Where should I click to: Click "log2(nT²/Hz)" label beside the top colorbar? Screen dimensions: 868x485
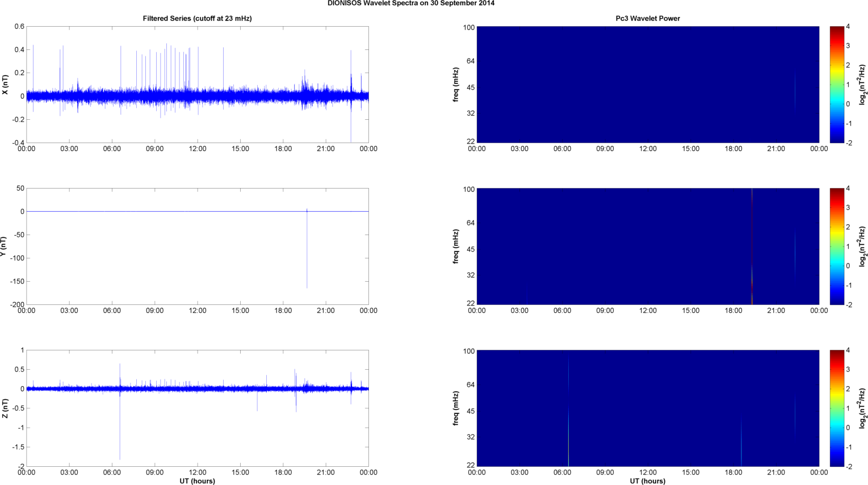point(863,85)
